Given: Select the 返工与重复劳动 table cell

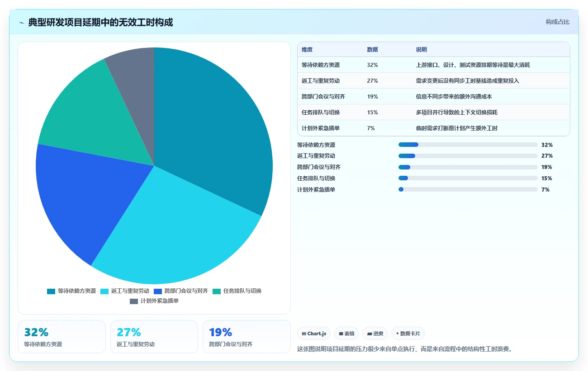Looking at the screenshot, I should tap(321, 81).
